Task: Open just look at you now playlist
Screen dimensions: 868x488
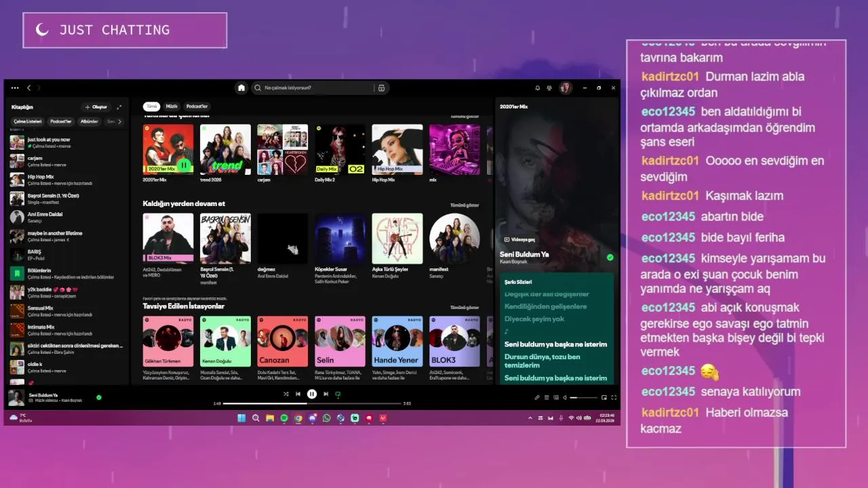Action: tap(66, 142)
